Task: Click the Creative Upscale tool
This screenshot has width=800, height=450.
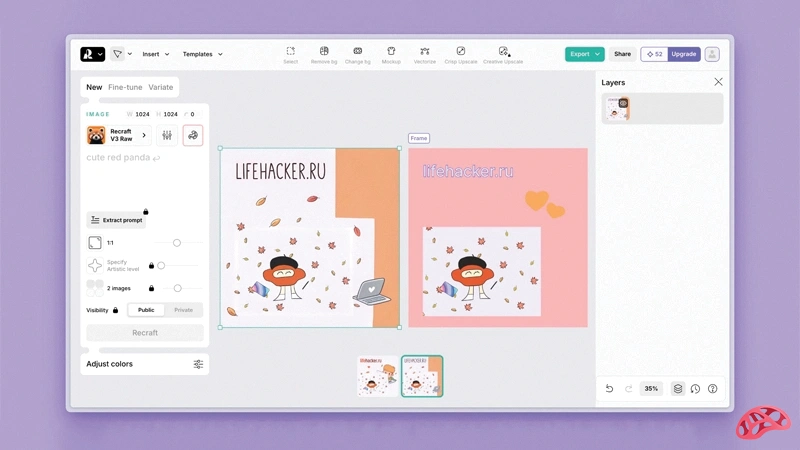Action: (503, 55)
